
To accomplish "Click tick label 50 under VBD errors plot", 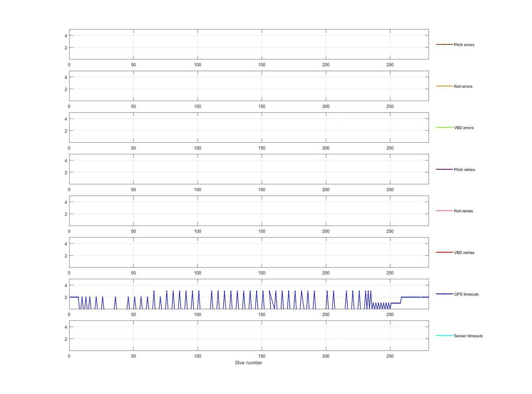I will pos(133,148).
